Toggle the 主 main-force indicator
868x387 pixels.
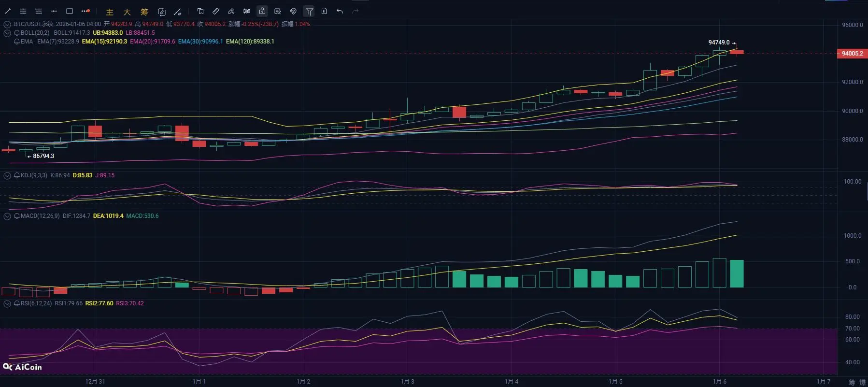110,12
